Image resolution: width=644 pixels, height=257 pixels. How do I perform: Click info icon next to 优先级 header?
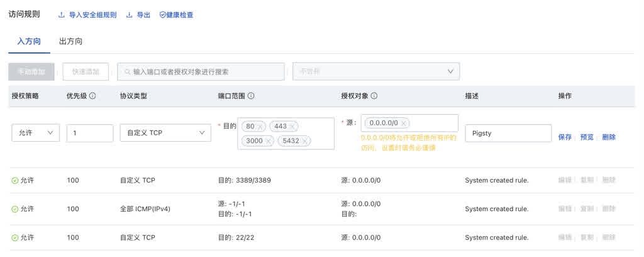coord(92,96)
